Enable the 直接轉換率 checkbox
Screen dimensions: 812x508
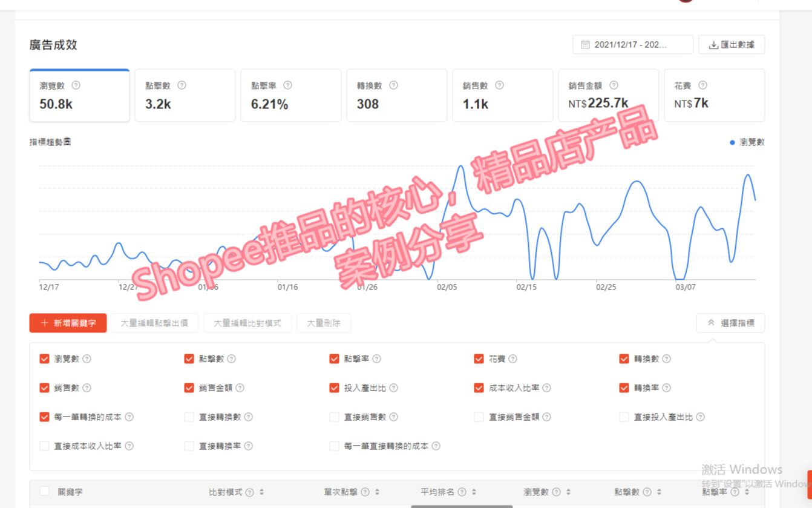point(189,446)
